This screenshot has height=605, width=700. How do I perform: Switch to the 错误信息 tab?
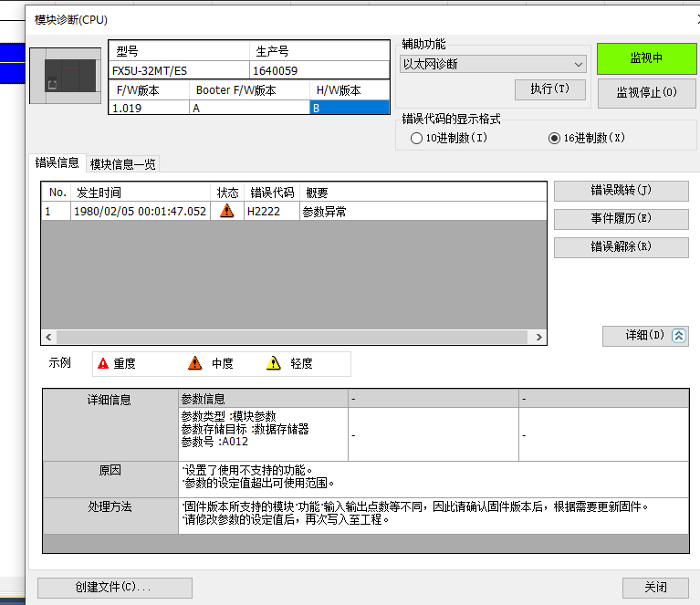(57, 163)
